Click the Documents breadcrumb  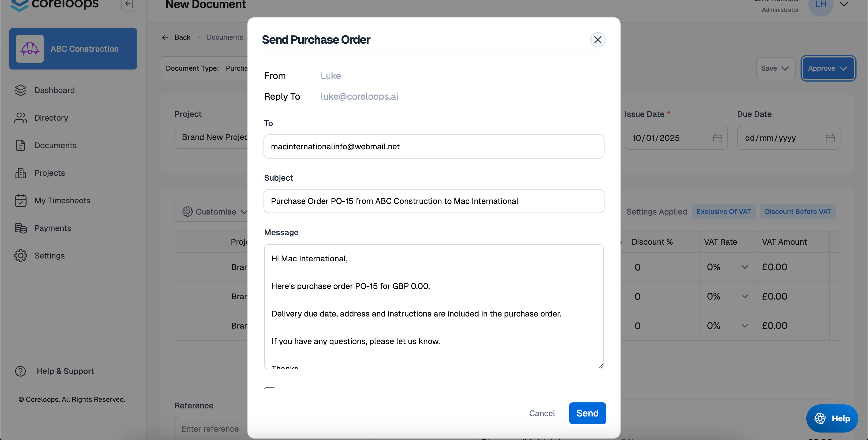(x=225, y=37)
